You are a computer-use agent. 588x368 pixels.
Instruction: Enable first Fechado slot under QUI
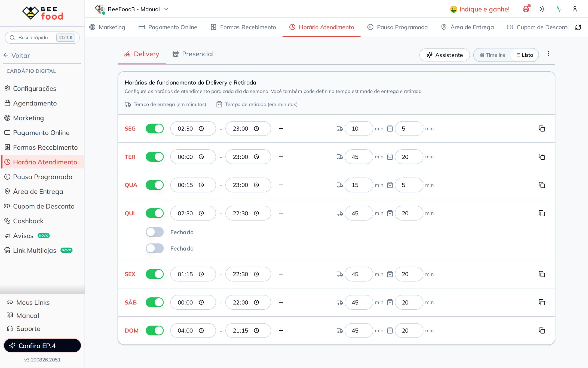tap(155, 232)
